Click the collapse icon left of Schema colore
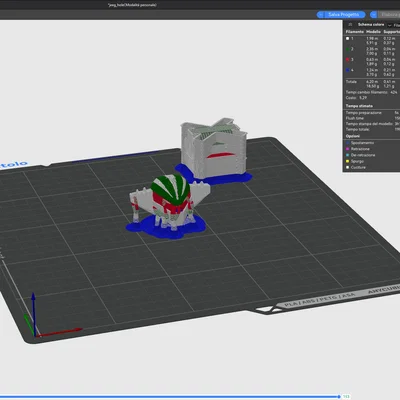Viewport: 400px width, 400px height. pos(350,25)
